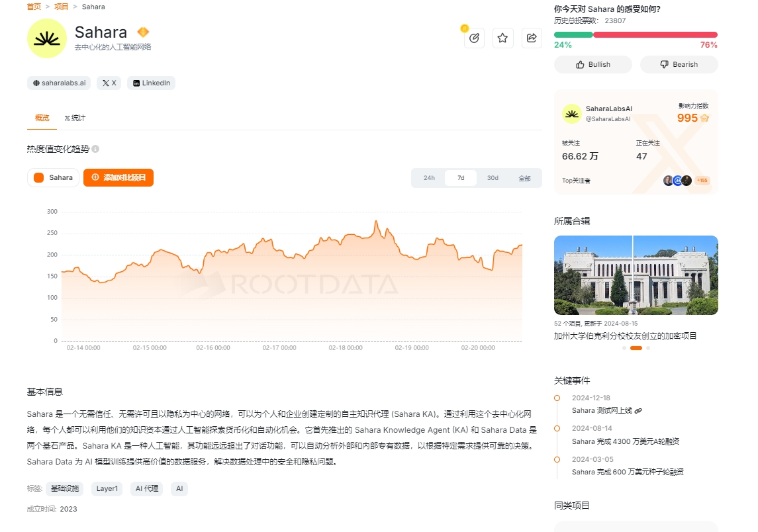Toggle the Sahara chart legend chip
The image size is (758, 532).
[53, 177]
